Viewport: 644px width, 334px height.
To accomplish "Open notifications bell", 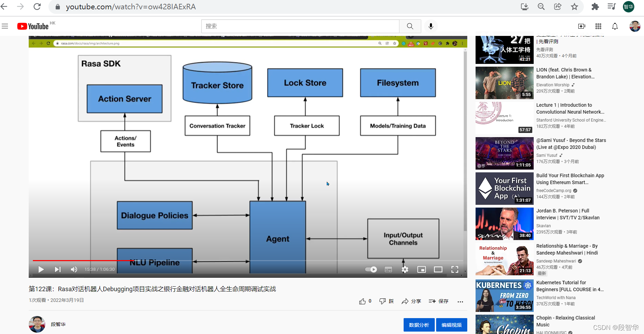I will [x=615, y=26].
